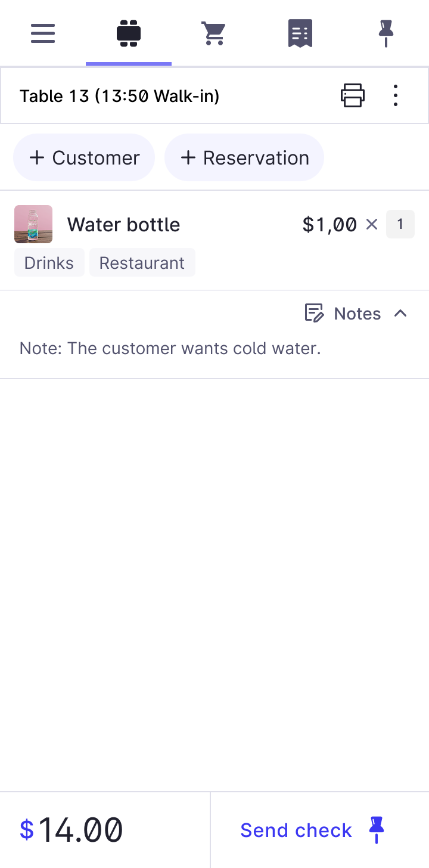Open the shopping cart tab
The width and height of the screenshot is (429, 868).
tap(213, 33)
